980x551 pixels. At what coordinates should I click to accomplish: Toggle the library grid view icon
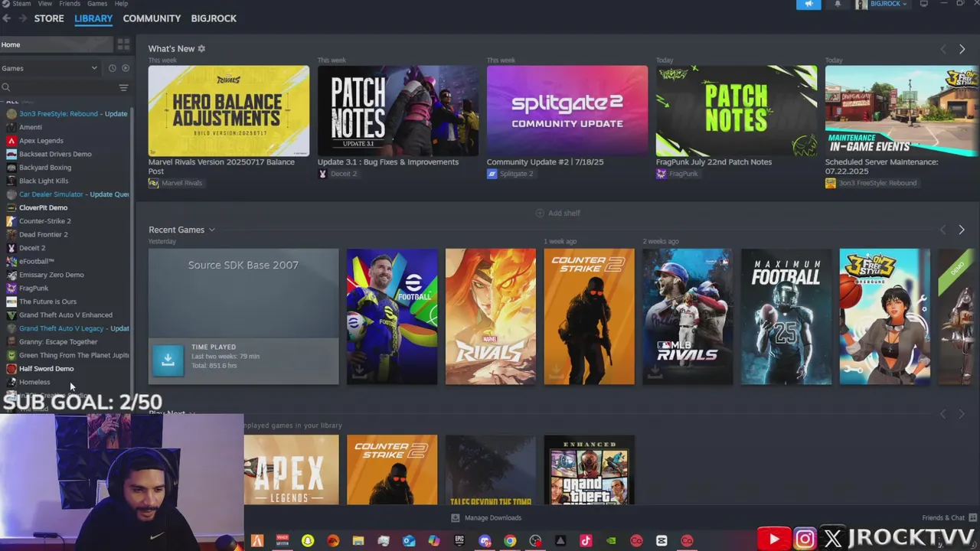(x=123, y=44)
